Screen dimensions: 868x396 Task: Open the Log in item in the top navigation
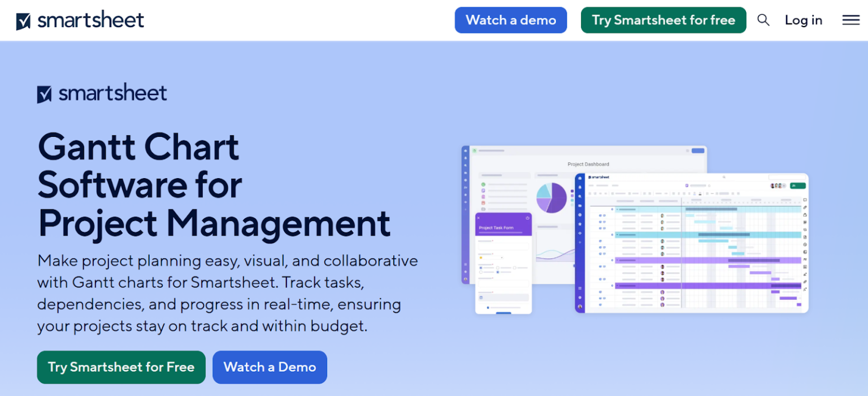click(804, 20)
